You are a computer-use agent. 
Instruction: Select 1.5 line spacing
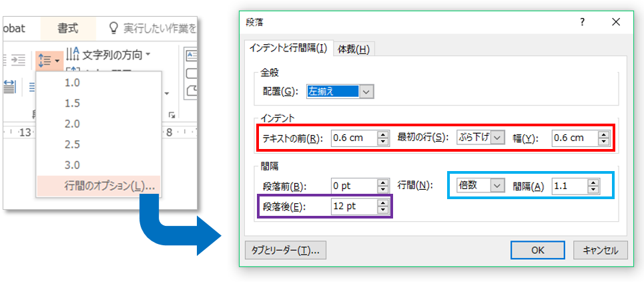point(99,103)
